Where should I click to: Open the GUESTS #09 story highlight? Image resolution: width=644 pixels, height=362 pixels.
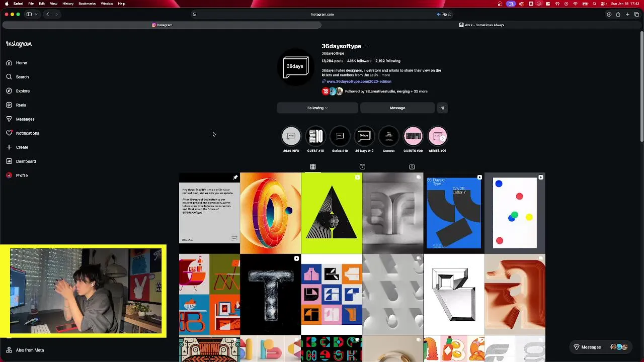pos(413,139)
